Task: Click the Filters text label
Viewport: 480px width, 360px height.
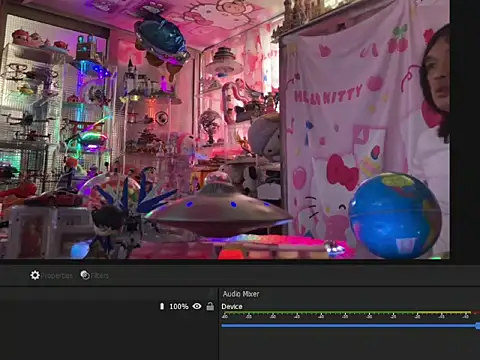Action: 100,276
